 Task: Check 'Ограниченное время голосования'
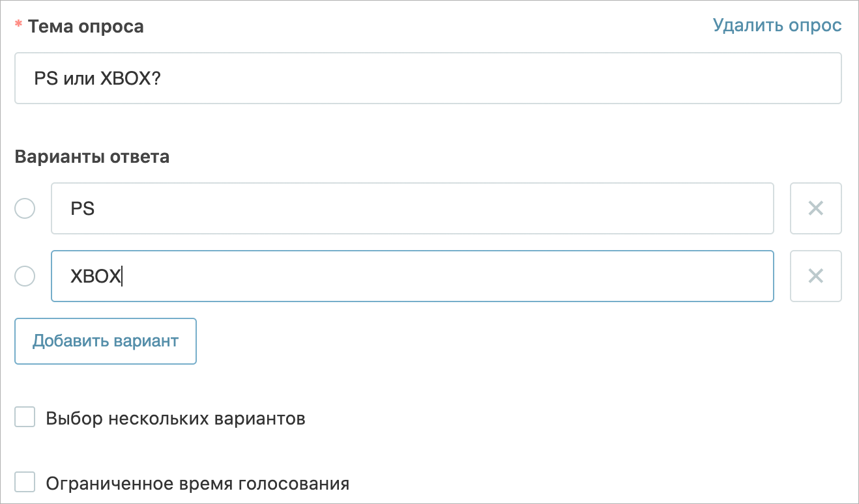[x=24, y=482]
